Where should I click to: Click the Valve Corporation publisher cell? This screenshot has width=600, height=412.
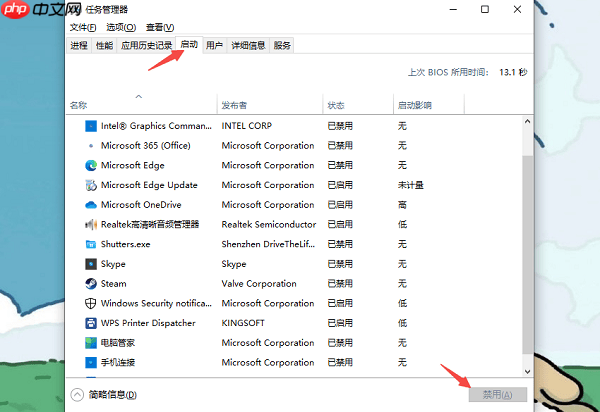(259, 283)
